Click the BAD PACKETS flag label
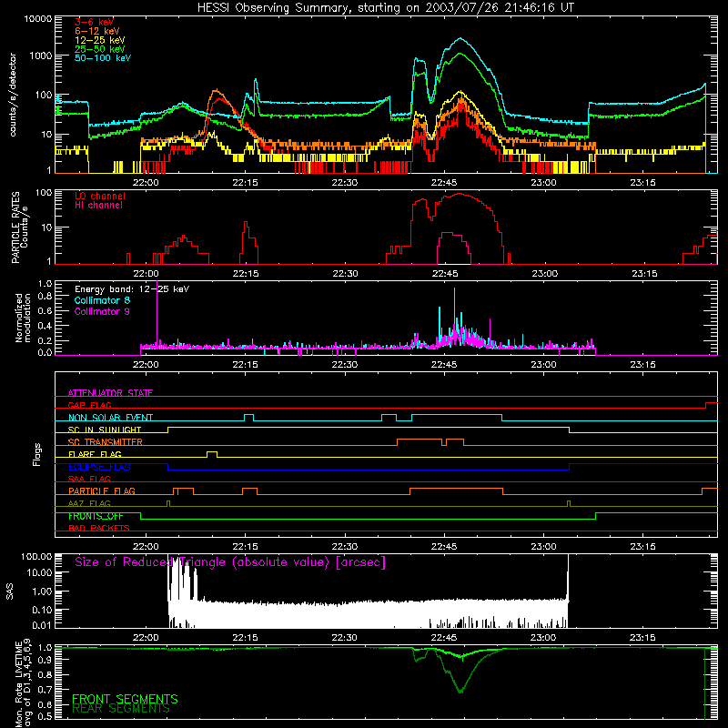This screenshot has width=728, height=728. (x=99, y=528)
